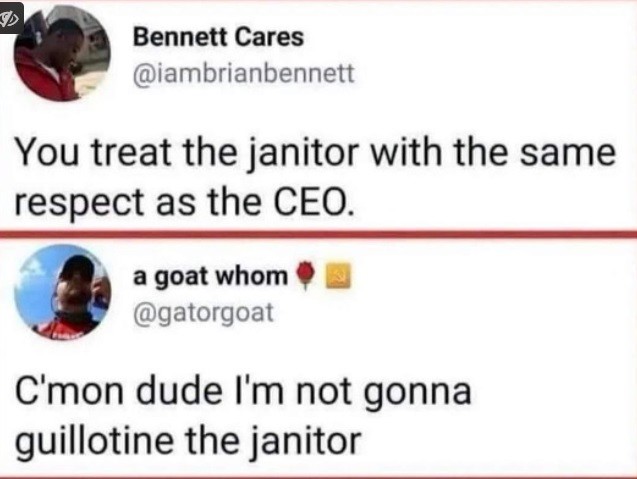637x479 pixels.
Task: Select the 'a goat whom' display name
Action: click(210, 275)
